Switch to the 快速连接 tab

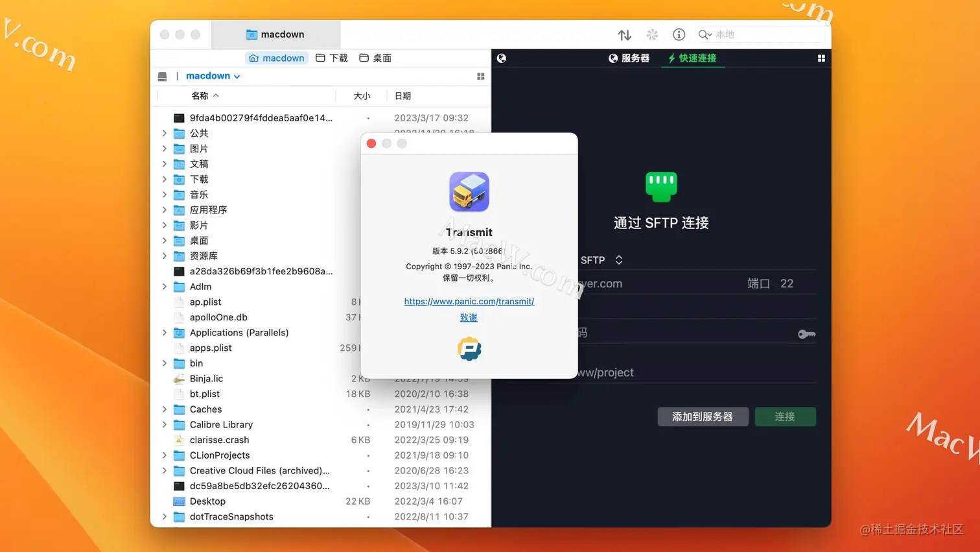pos(692,58)
